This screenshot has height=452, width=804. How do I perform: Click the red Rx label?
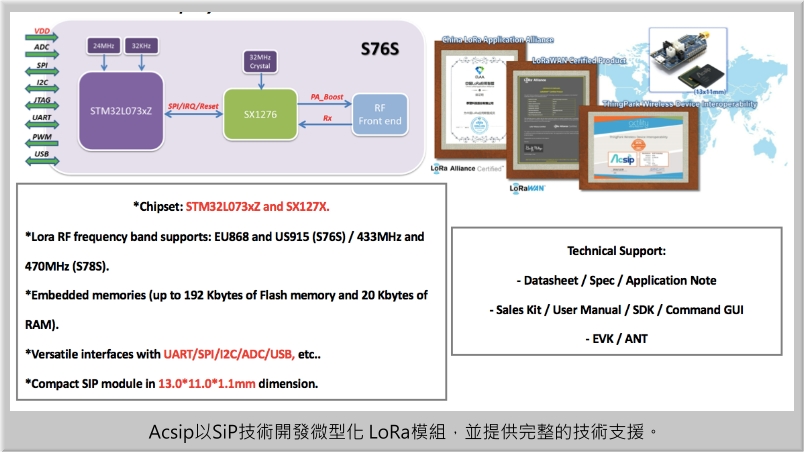(x=327, y=118)
